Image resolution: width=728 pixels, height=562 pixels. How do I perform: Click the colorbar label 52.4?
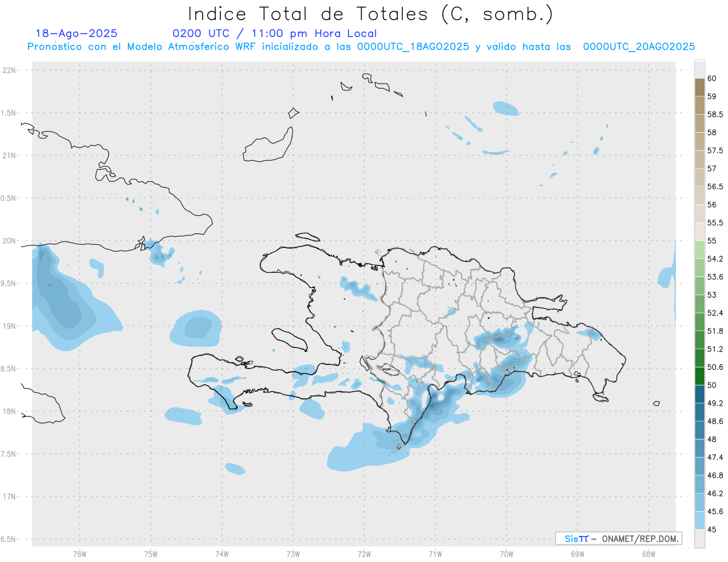(715, 313)
